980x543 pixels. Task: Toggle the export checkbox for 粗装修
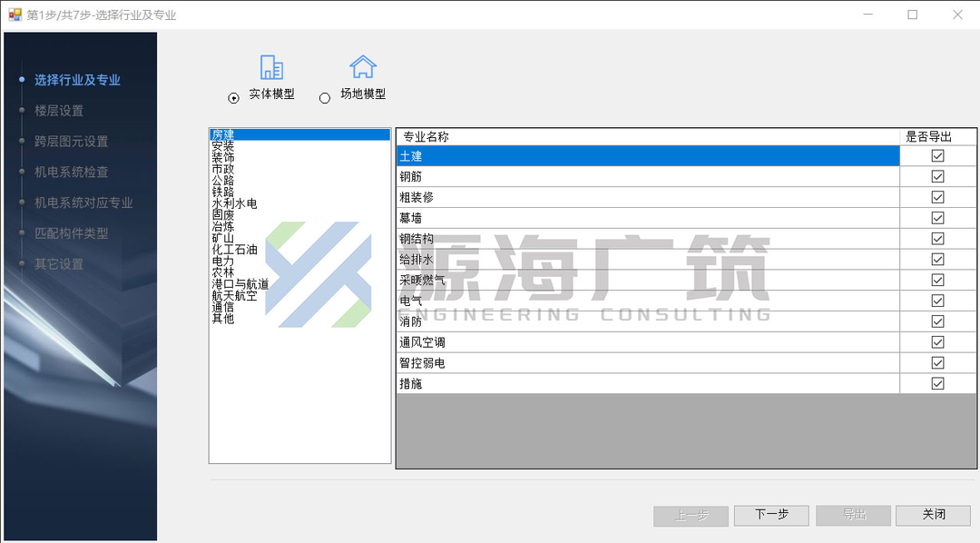[937, 197]
